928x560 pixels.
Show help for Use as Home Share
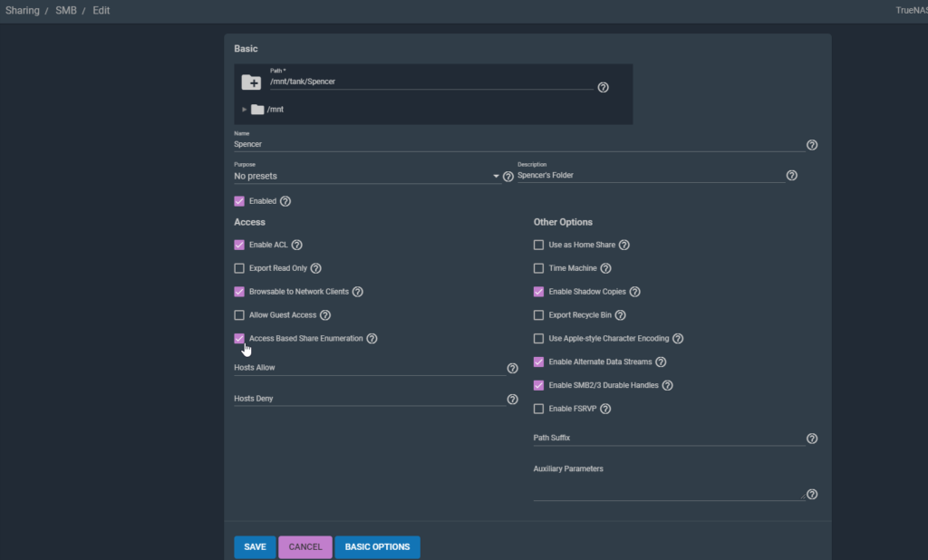click(623, 245)
